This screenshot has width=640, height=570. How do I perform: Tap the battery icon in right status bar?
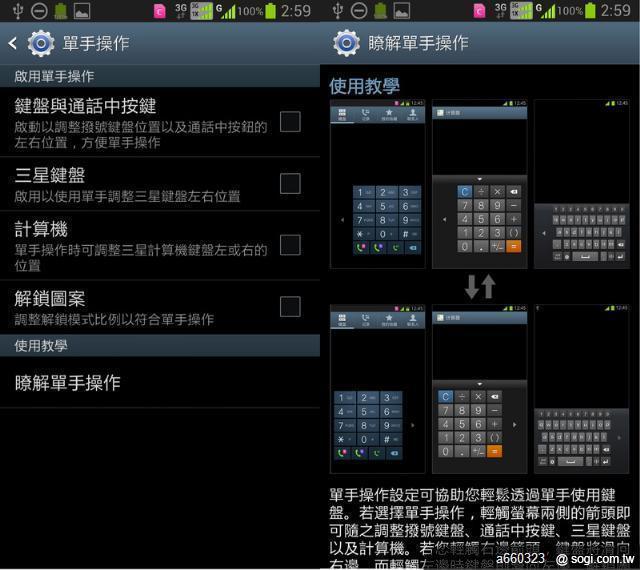click(x=590, y=11)
